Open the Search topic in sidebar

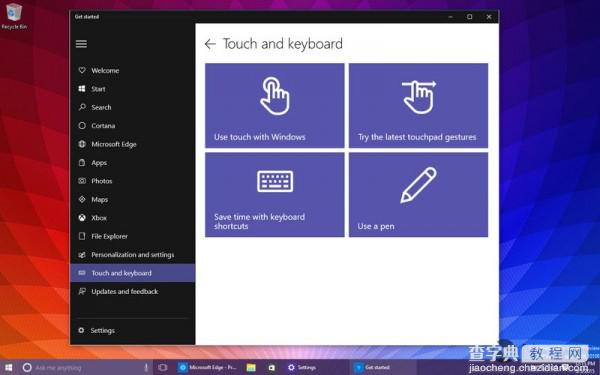coord(133,107)
